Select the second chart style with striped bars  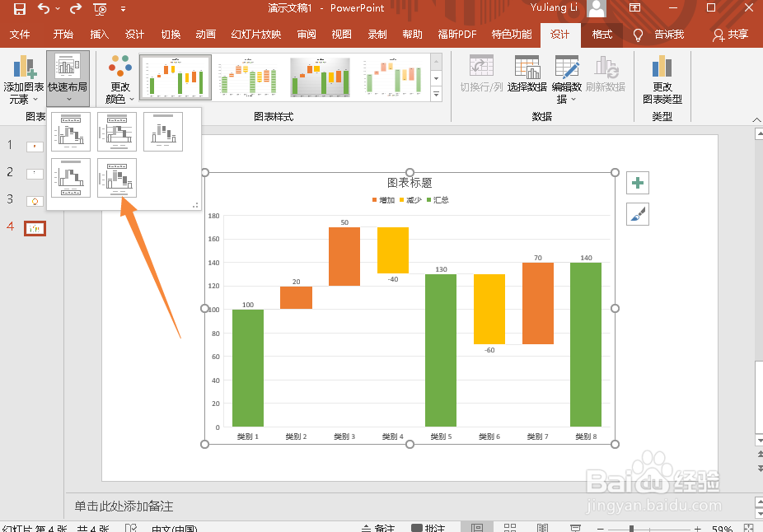coord(249,77)
